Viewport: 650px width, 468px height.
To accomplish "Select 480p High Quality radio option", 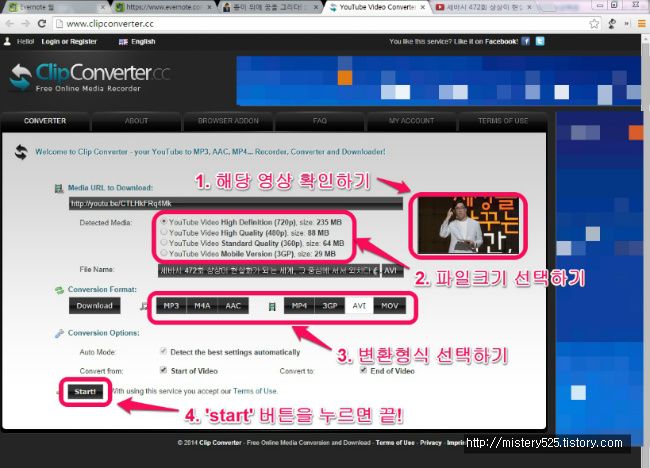I will pos(164,232).
